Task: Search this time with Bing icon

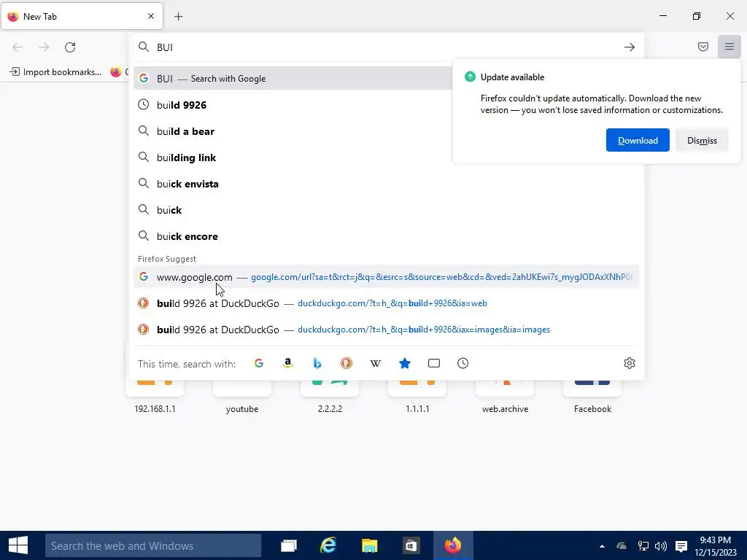Action: coord(317,363)
